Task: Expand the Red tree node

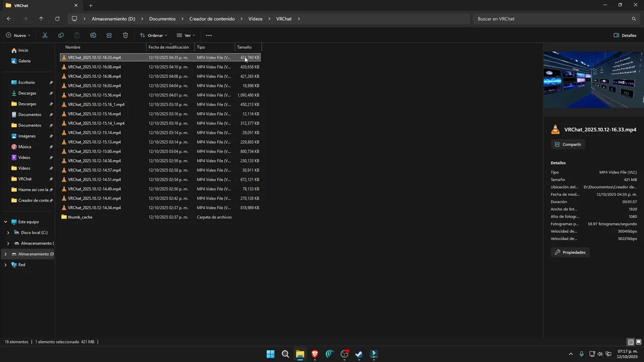Action: (x=6, y=264)
